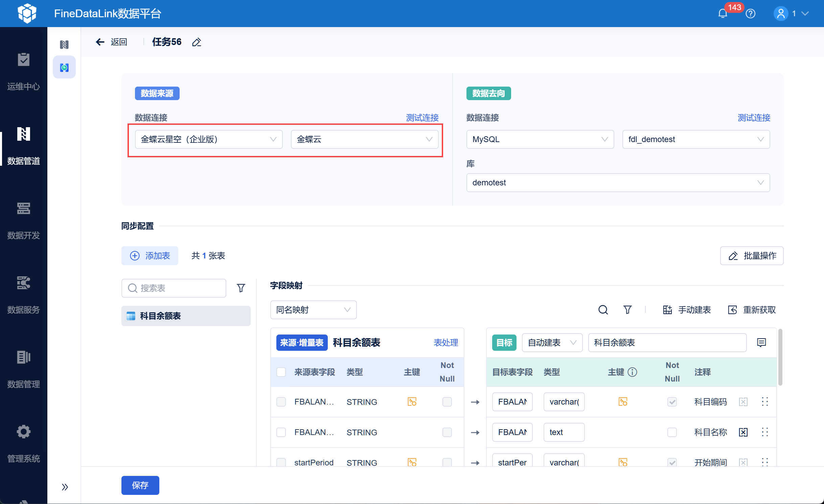Click 测试连接 link under 数据去向
The image size is (824, 504).
click(x=754, y=118)
